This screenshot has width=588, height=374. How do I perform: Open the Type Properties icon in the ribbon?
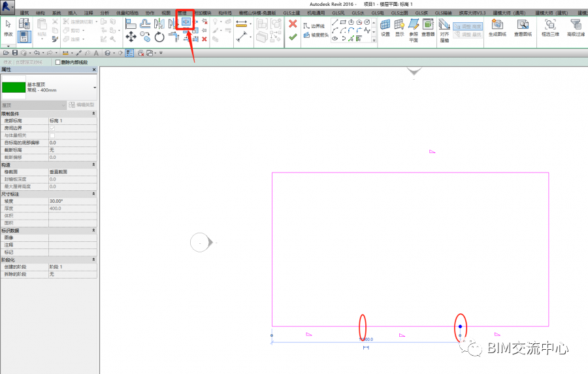tap(24, 24)
